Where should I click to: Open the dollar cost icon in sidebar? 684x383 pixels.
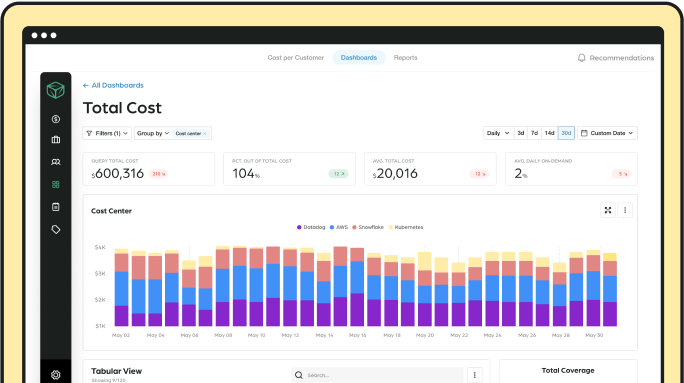[55, 119]
